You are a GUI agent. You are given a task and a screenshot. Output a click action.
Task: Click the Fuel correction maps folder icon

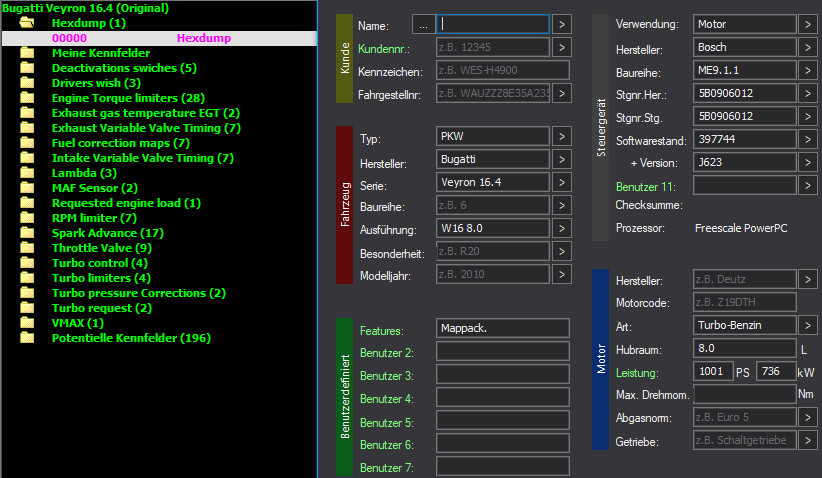27,143
